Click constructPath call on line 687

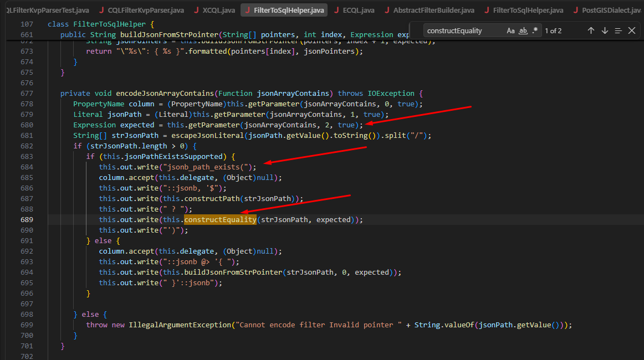[x=212, y=199]
